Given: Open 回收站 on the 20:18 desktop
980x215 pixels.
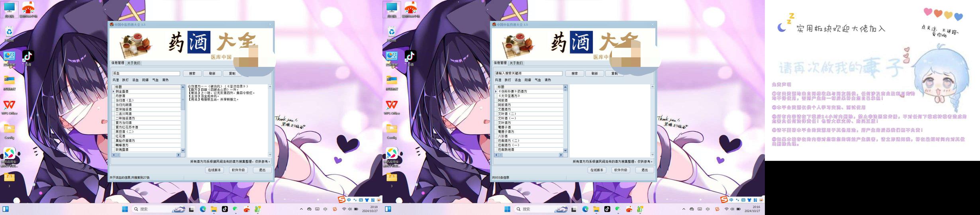Looking at the screenshot, I should (x=9, y=33).
